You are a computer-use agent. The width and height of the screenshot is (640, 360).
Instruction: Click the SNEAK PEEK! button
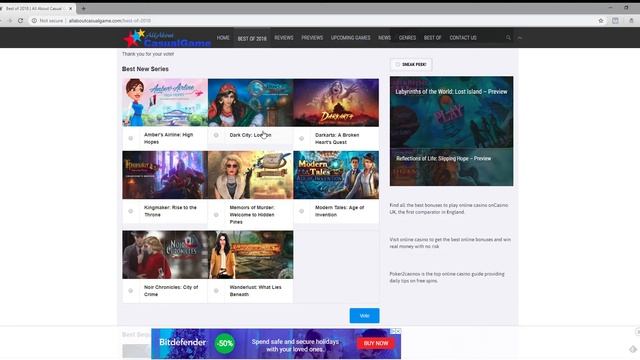pos(411,64)
